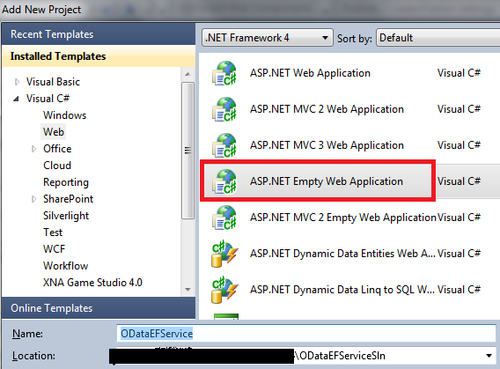Click the ASP.NET MVC 3 Web Application icon
Viewport: 500px width, 369px height.
(224, 145)
